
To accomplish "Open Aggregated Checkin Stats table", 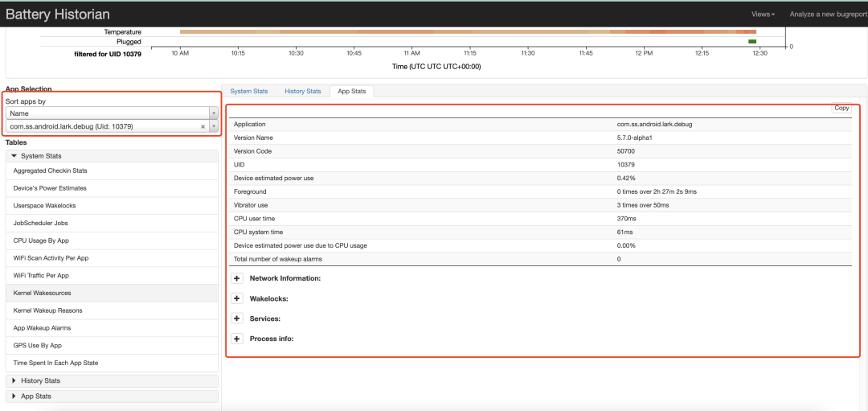I will (112, 171).
